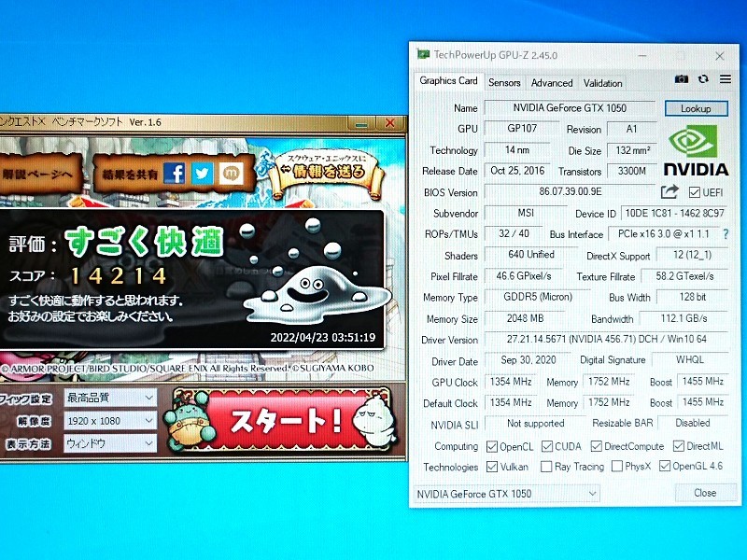Click the Memory Size 2048 MB value
Image resolution: width=747 pixels, height=560 pixels.
point(525,318)
